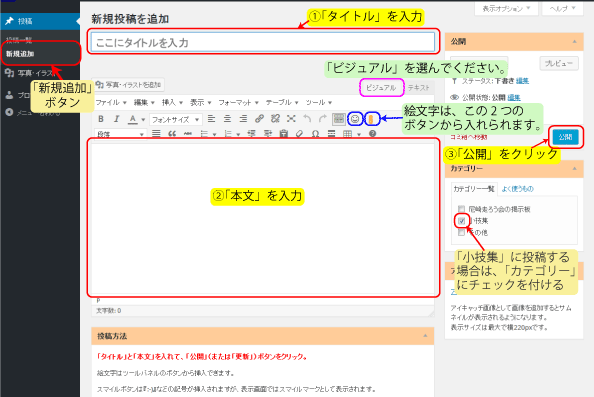This screenshot has height=397, width=594.
Task: Select the カテゴリー一覧 tab
Action: pos(474,189)
